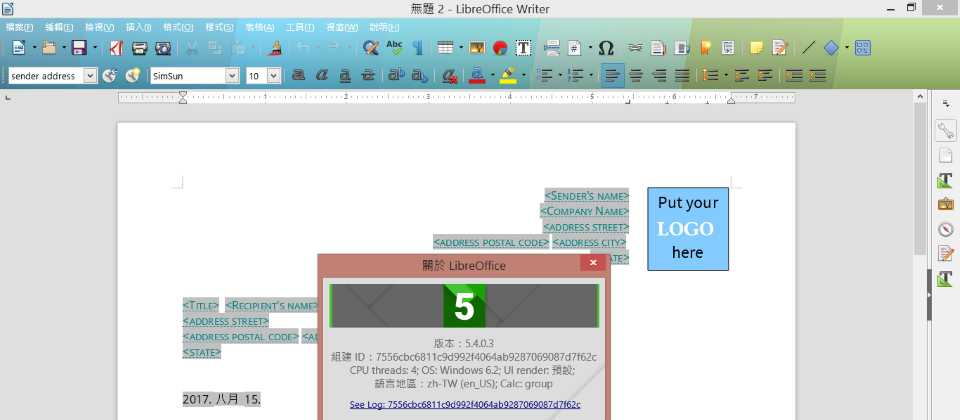Toggle left text alignment button

[x=612, y=75]
